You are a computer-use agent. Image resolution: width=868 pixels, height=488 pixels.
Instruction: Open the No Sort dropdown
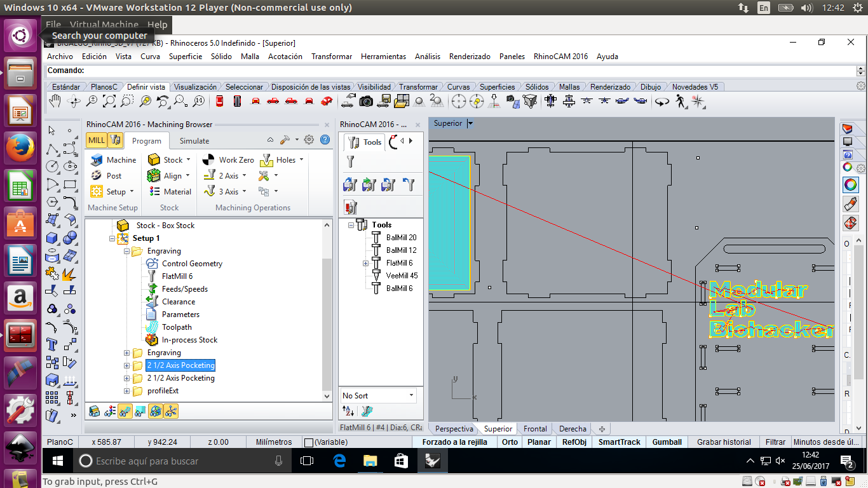[378, 395]
